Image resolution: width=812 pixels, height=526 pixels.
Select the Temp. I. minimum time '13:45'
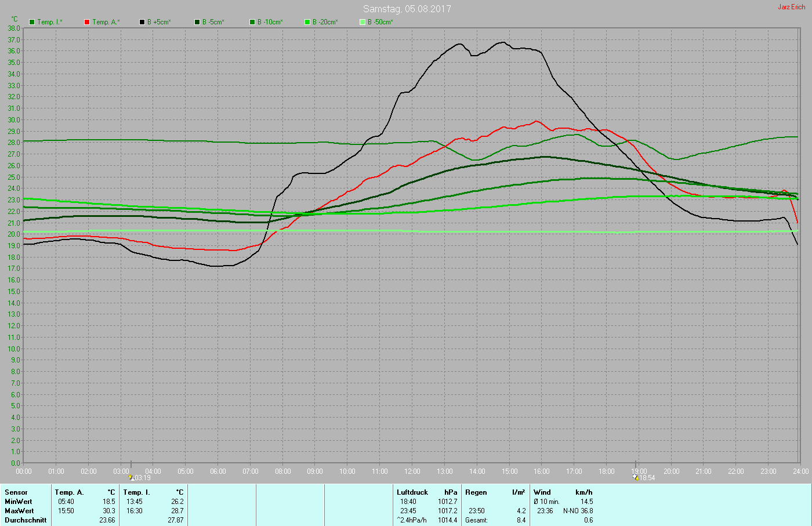coord(135,502)
